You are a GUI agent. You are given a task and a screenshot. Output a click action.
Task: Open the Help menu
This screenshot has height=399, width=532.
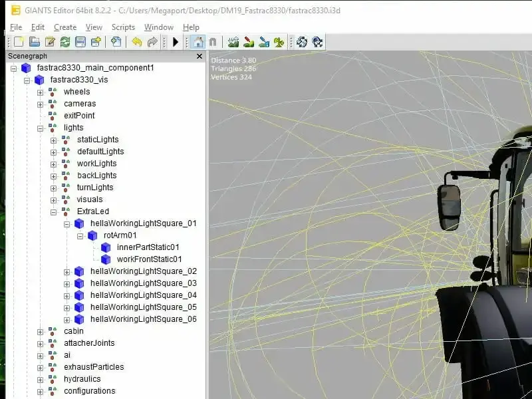[191, 27]
